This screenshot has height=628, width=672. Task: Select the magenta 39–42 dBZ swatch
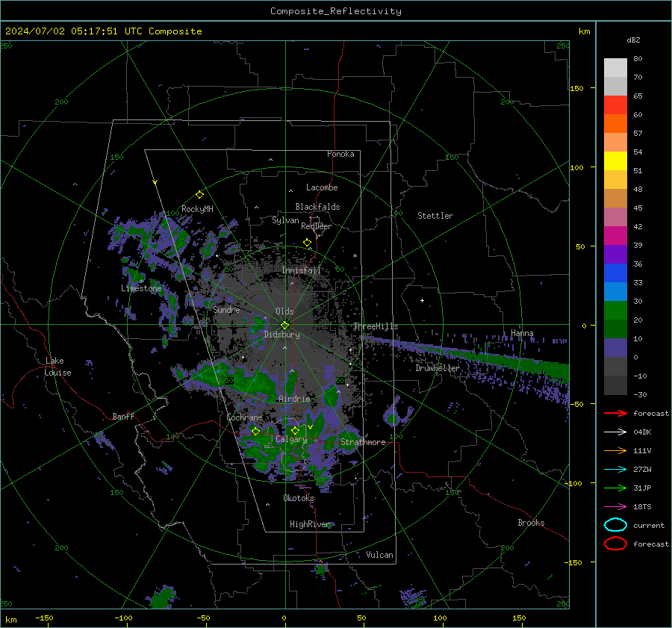(615, 236)
